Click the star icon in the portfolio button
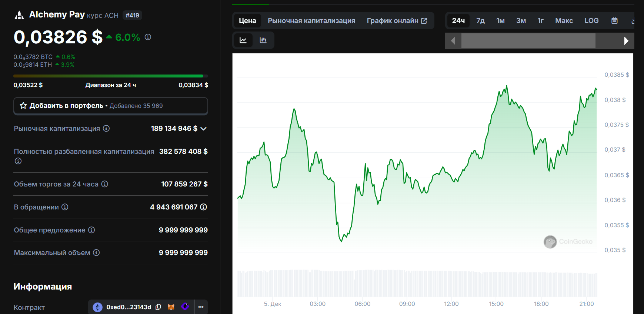Screen dimensions: 644x314 [23, 106]
